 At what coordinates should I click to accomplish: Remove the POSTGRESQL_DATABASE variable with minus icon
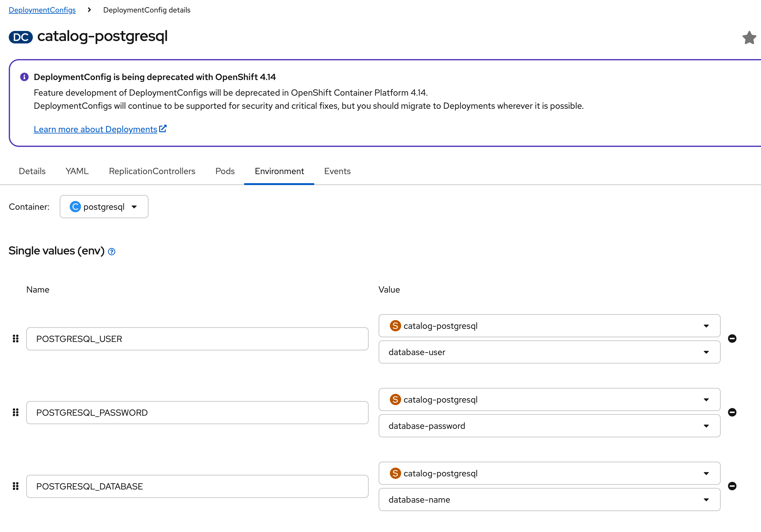point(733,486)
